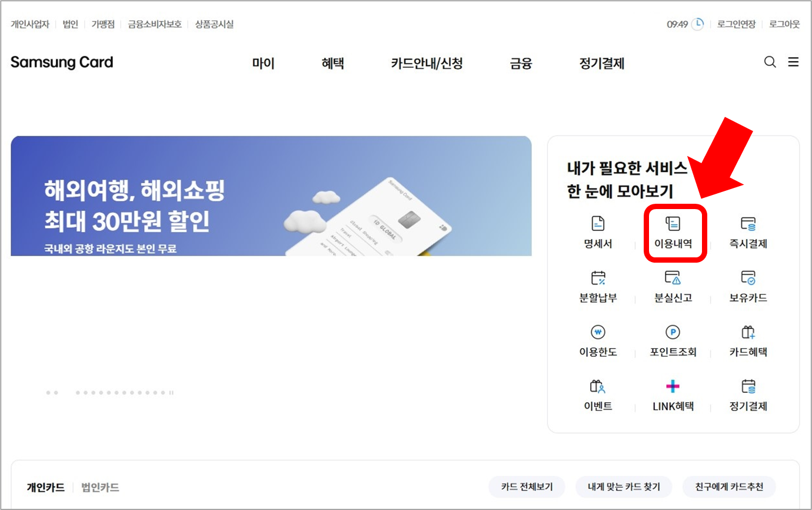The width and height of the screenshot is (812, 510).
Task: Click the 카드 전체보기 button
Action: tap(527, 487)
